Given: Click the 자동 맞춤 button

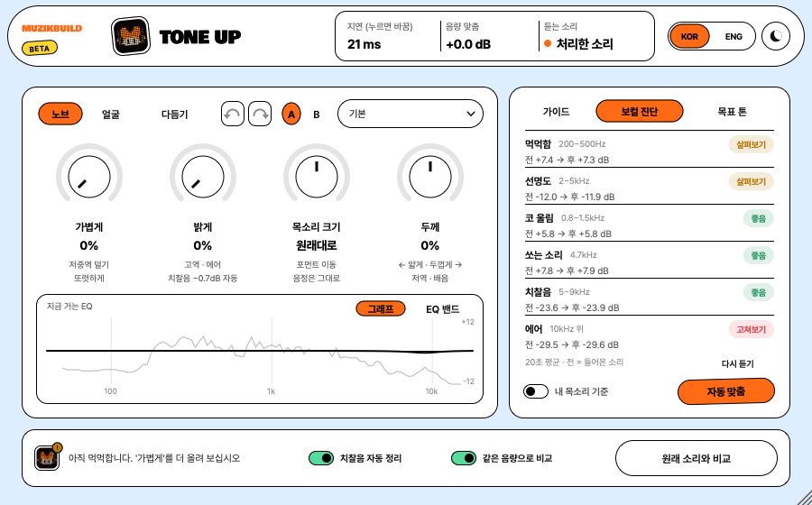Looking at the screenshot, I should pyautogui.click(x=726, y=391).
